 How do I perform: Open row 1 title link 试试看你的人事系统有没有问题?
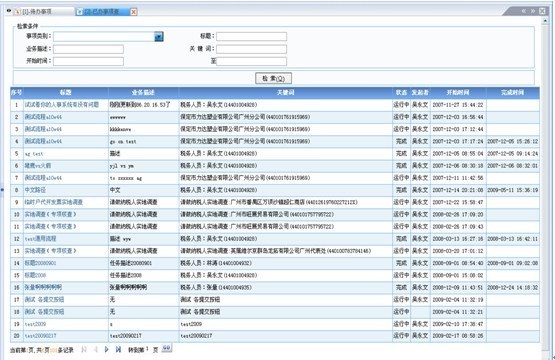tap(62, 105)
